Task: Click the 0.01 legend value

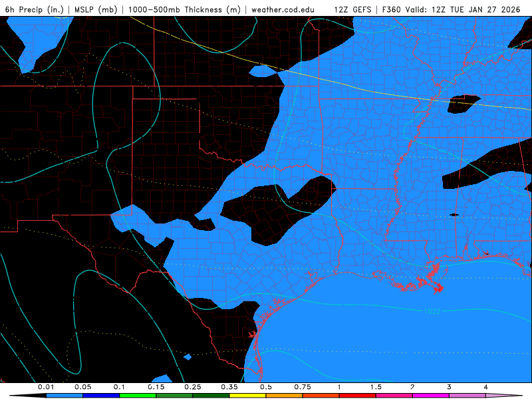Action: point(46,387)
